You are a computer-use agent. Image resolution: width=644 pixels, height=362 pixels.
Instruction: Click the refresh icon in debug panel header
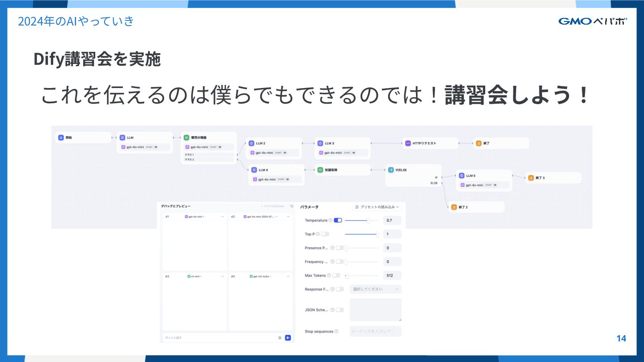tap(292, 206)
